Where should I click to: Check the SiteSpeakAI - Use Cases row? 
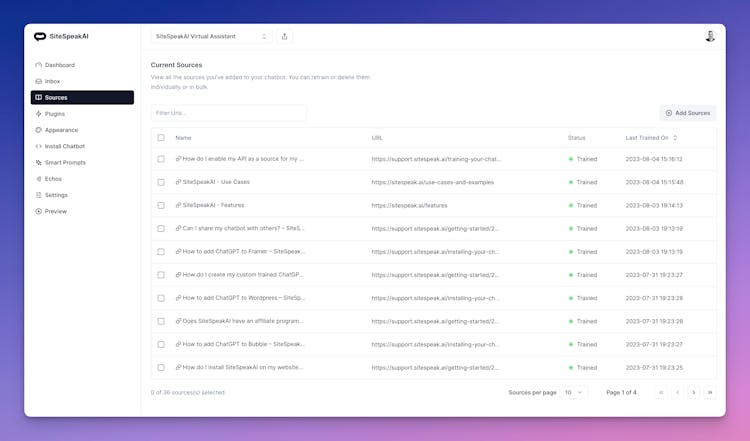click(161, 182)
